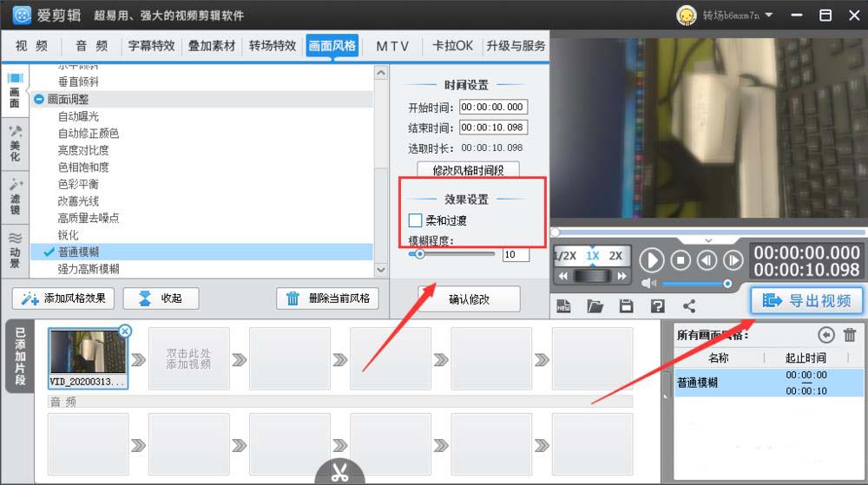The height and width of the screenshot is (485, 868).
Task: Click 添加风格效果 button
Action: click(x=63, y=298)
